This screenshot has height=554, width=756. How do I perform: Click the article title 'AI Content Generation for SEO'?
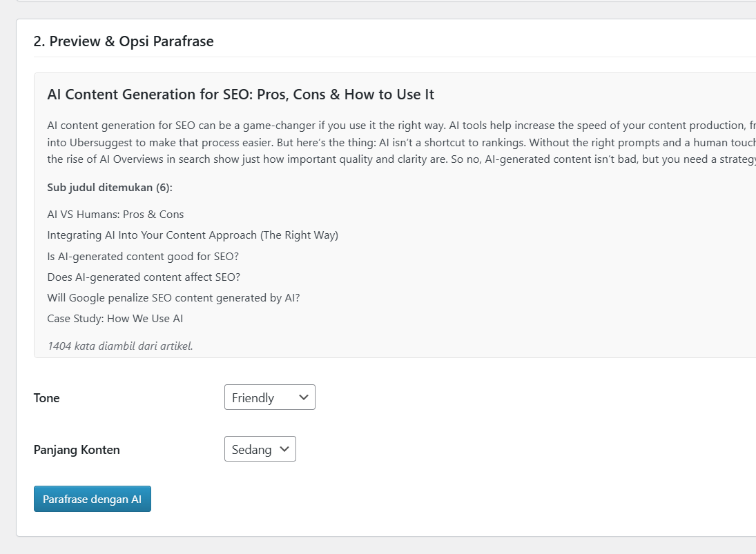pyautogui.click(x=240, y=95)
